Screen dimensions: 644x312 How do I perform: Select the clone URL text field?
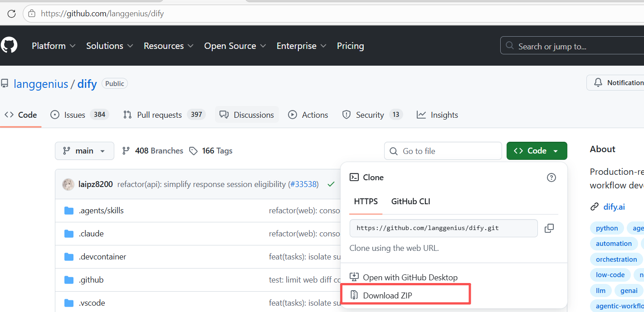[x=444, y=228]
